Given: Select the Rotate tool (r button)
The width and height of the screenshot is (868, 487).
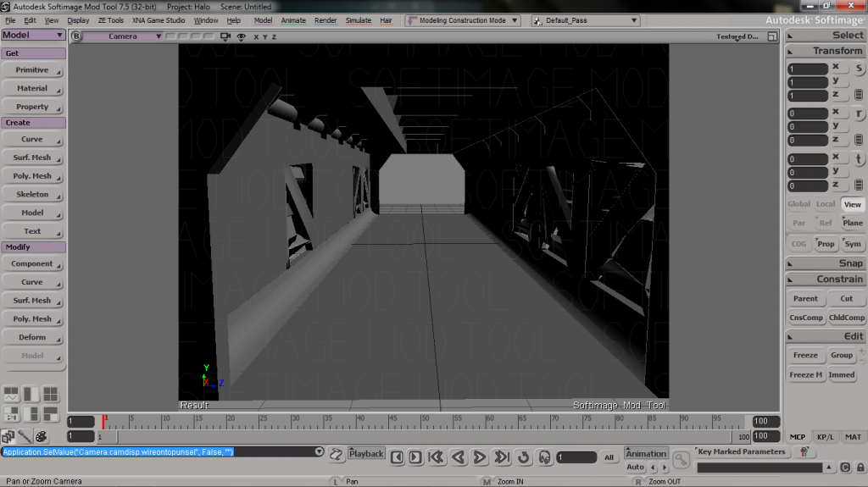Looking at the screenshot, I should pyautogui.click(x=859, y=114).
